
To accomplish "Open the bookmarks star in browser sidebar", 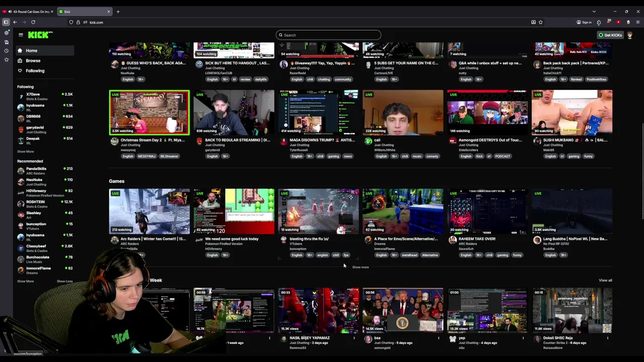I will coord(6,60).
